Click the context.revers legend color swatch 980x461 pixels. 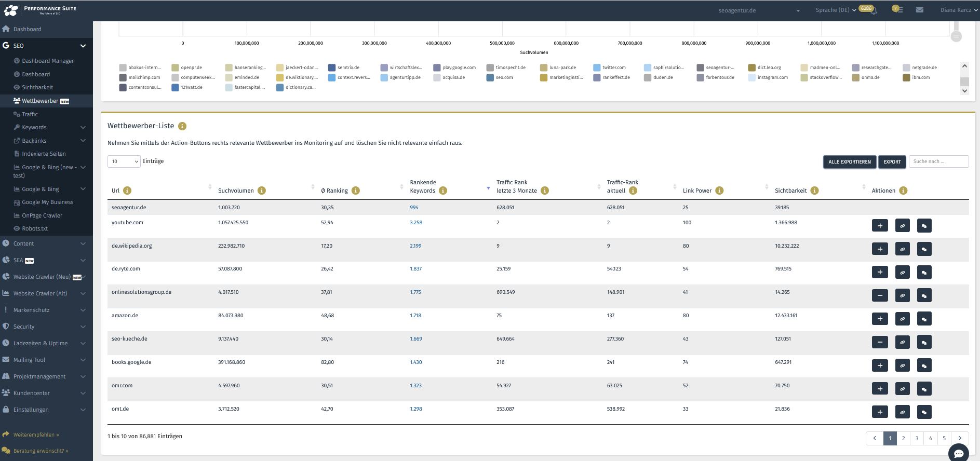click(332, 77)
